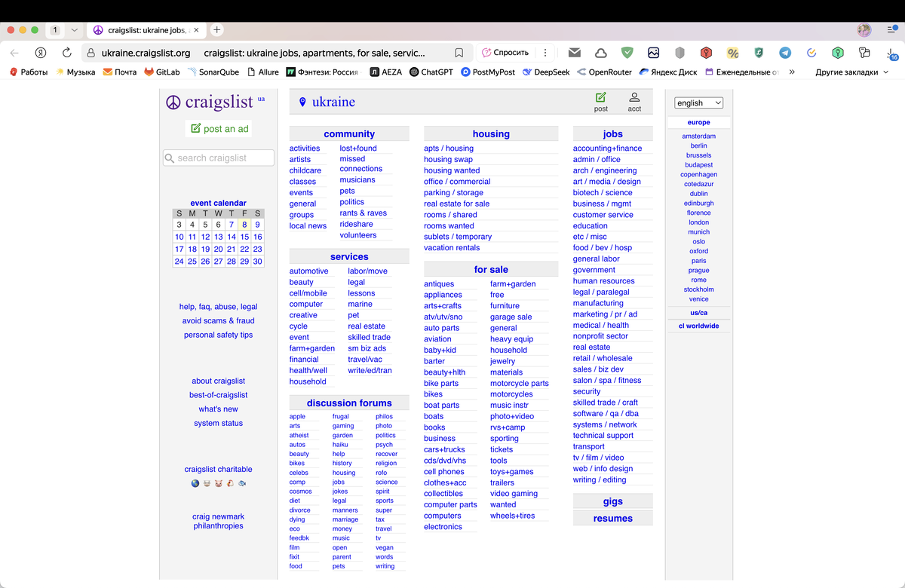Click the green shield extension icon
The width and height of the screenshot is (905, 588).
(x=627, y=53)
